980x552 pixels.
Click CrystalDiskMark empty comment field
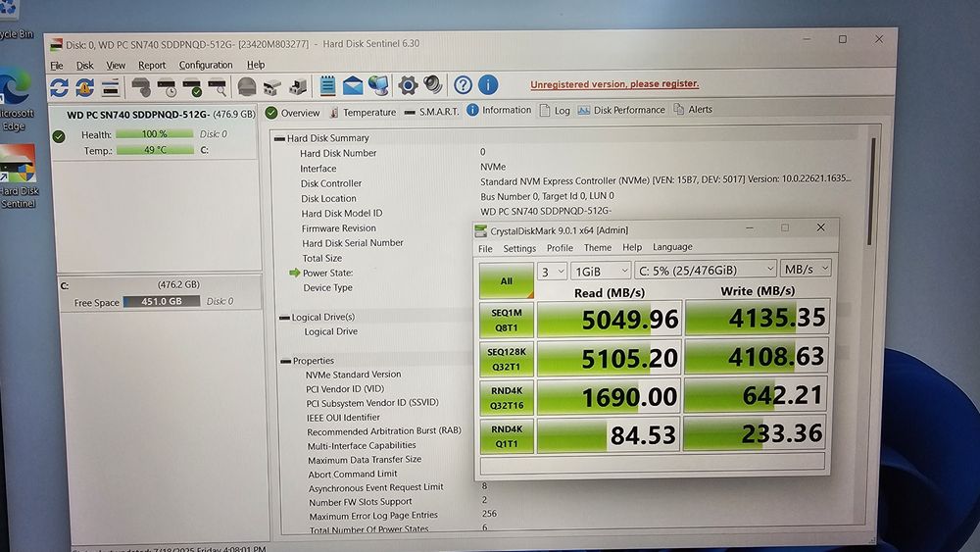pos(653,464)
